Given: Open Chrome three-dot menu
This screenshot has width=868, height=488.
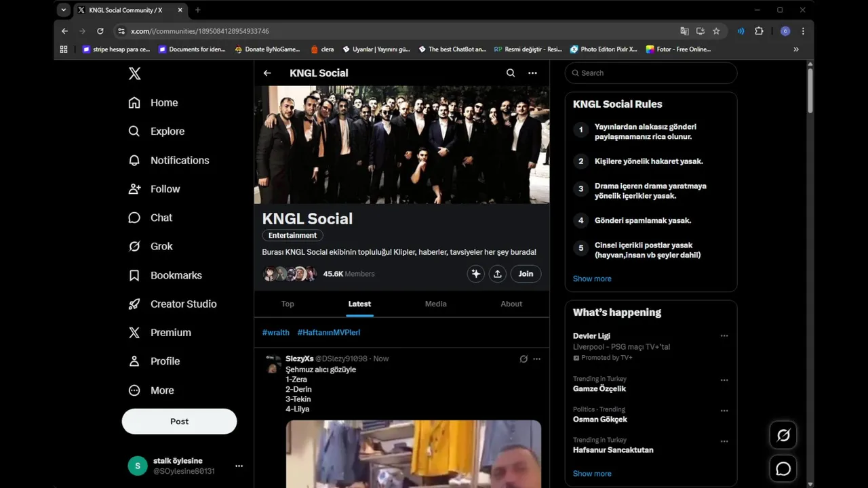Looking at the screenshot, I should tap(803, 31).
